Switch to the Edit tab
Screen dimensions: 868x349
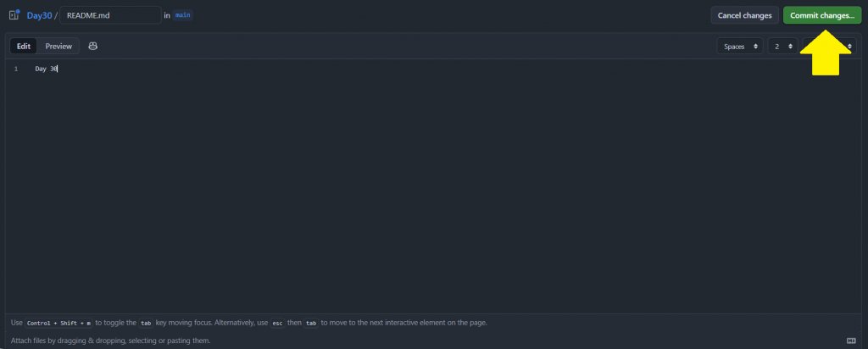tap(23, 46)
